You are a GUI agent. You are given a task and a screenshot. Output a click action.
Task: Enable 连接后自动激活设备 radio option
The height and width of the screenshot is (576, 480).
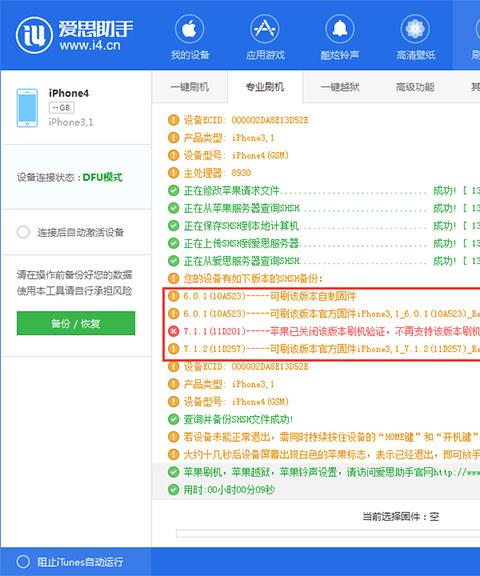(x=23, y=232)
